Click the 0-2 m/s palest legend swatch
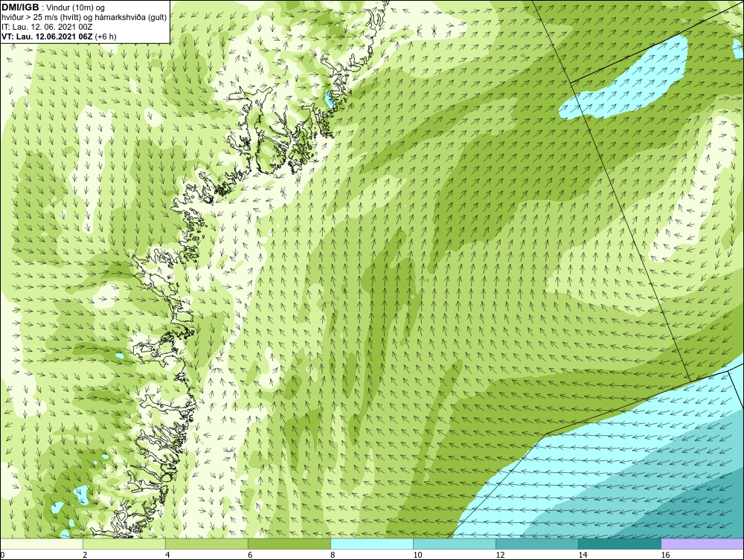 (41, 544)
